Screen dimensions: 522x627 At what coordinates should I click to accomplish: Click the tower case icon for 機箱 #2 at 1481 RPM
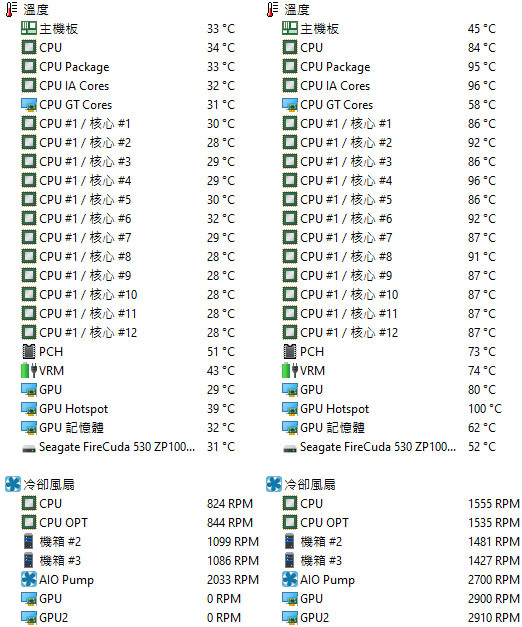point(290,541)
